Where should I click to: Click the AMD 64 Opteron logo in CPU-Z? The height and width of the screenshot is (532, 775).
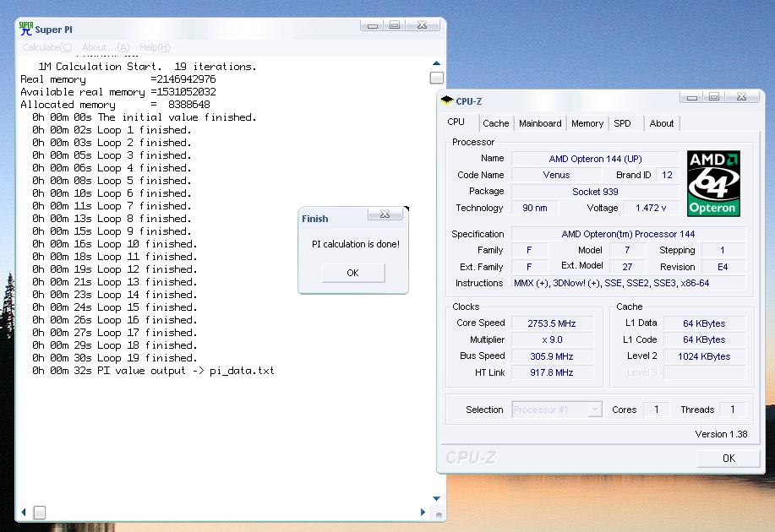[713, 183]
